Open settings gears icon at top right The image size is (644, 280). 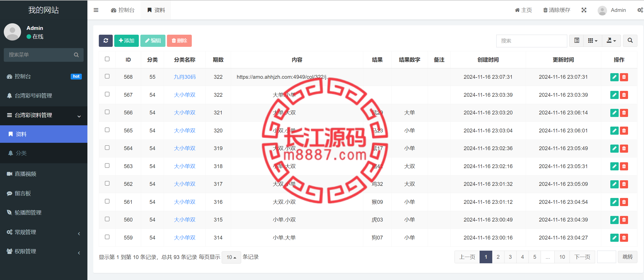tap(640, 10)
